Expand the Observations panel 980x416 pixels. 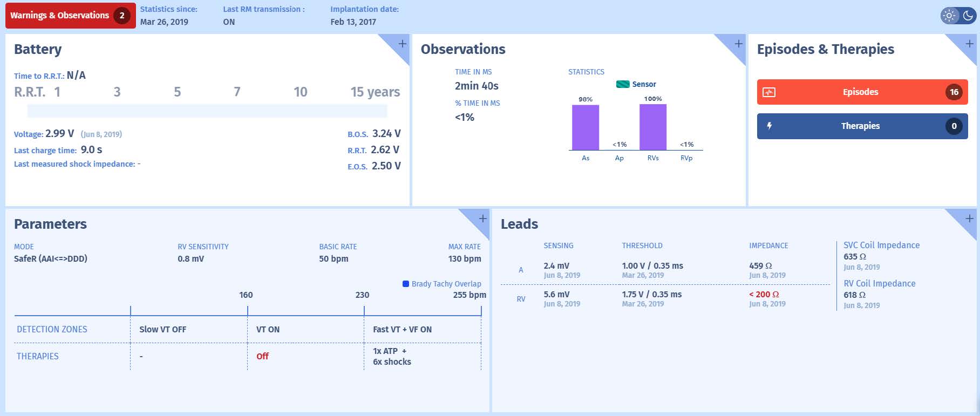pyautogui.click(x=738, y=44)
